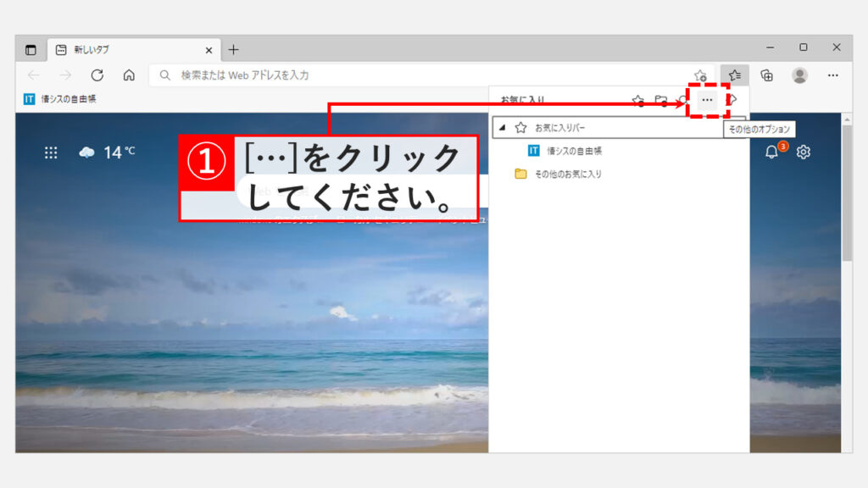This screenshot has height=488, width=868.
Task: Click the Refresh page button
Action: [97, 75]
